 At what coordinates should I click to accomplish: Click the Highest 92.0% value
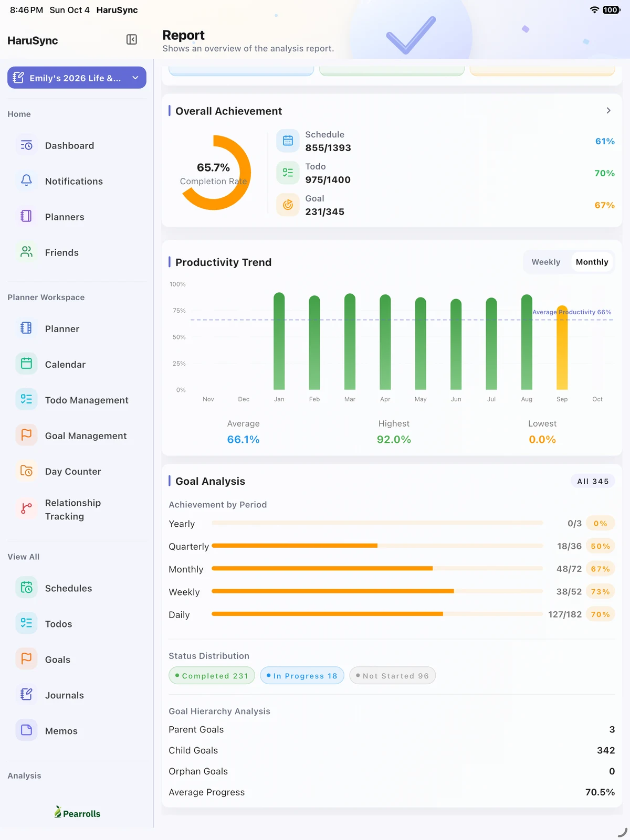pos(394,439)
